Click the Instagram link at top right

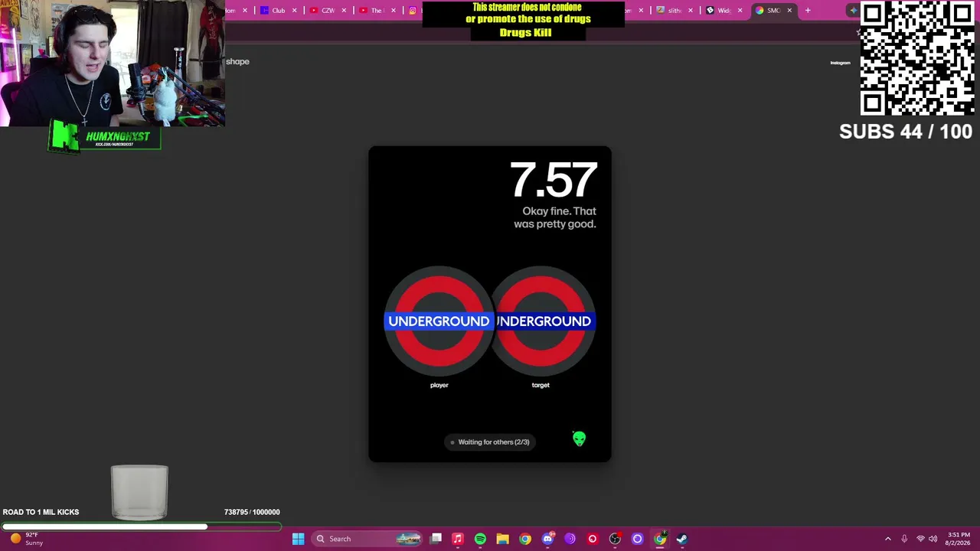pyautogui.click(x=840, y=63)
